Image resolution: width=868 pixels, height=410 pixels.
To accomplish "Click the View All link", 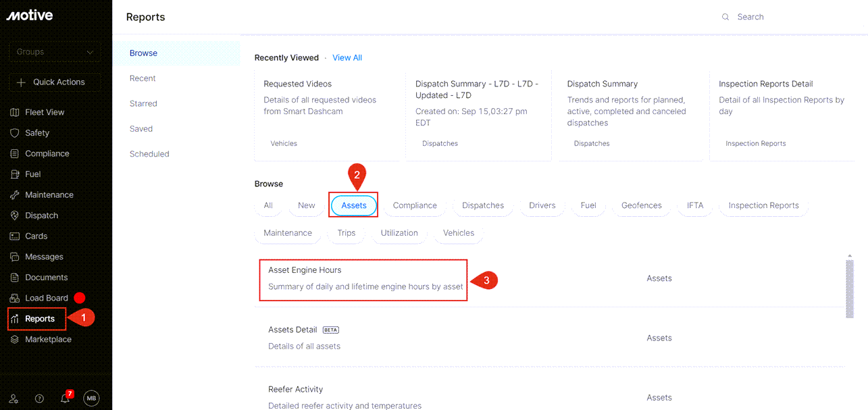I will pos(347,58).
